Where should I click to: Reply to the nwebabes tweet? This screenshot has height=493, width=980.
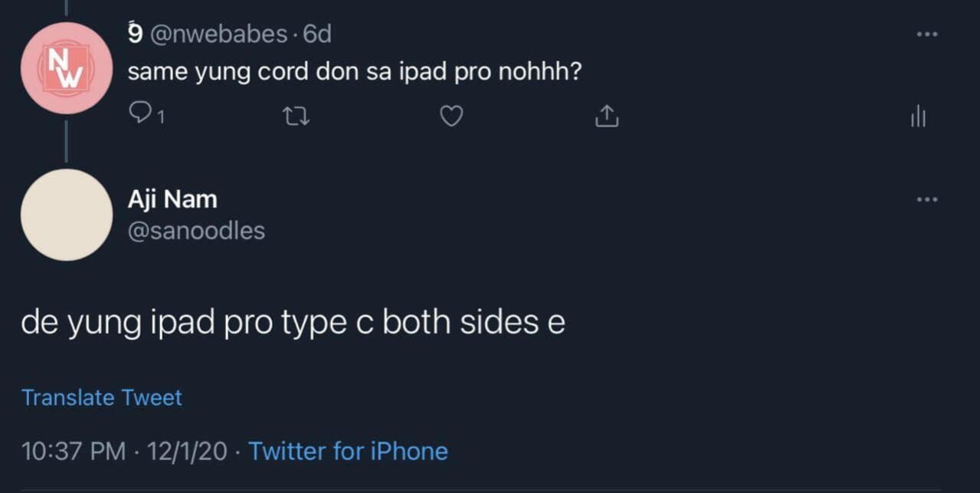pos(141,113)
